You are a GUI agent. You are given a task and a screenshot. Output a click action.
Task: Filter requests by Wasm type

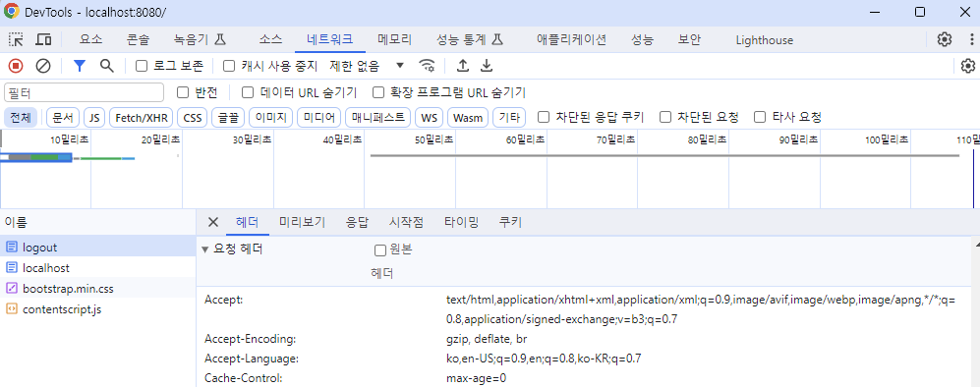[468, 117]
